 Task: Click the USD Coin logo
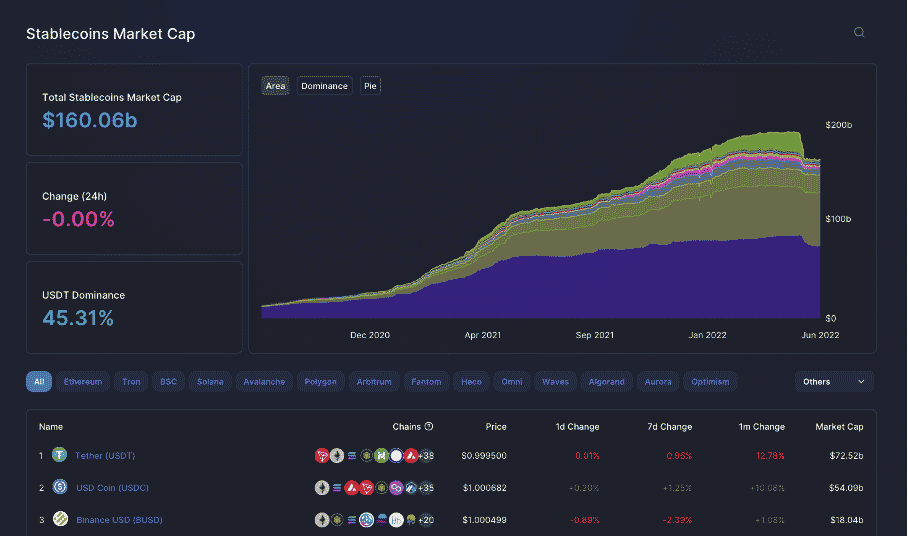coord(60,487)
